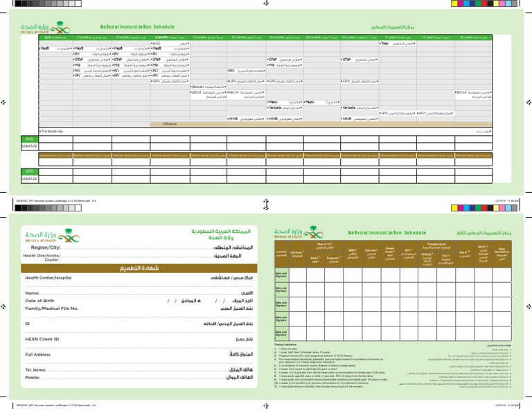Click the Ministry of Health logo beside Region/City
Viewport: 532px width, 409px height.
pyautogui.click(x=52, y=236)
